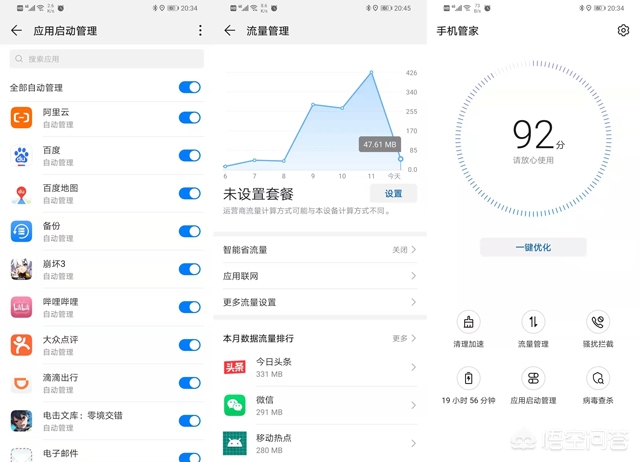The height and width of the screenshot is (462, 640).
Task: Open the 病毒查杀 virus scan icon
Action: click(600, 379)
